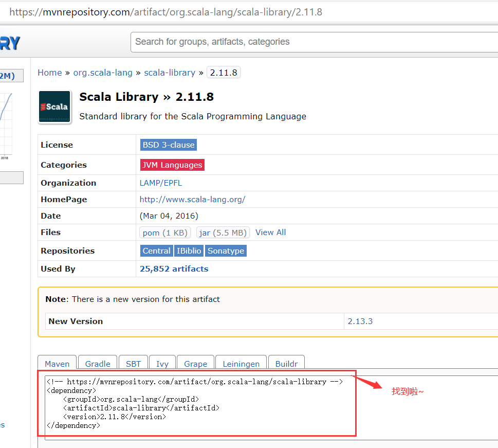Download the pom (1 KB) file
The image size is (498, 448).
coord(165,232)
